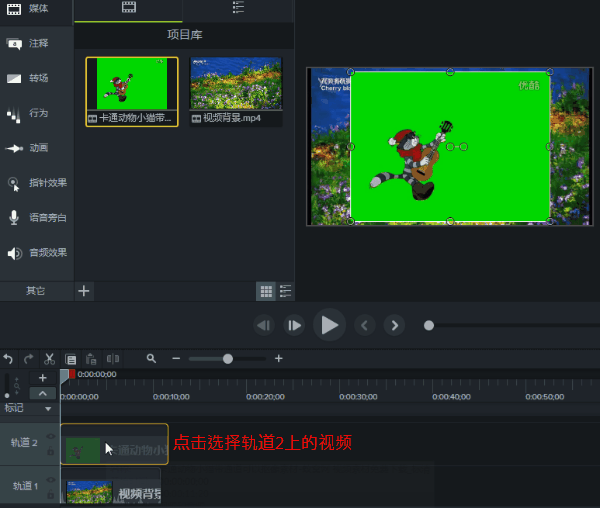
Task: Select the 视频背景 clip on 轨道 1
Action: pyautogui.click(x=111, y=485)
